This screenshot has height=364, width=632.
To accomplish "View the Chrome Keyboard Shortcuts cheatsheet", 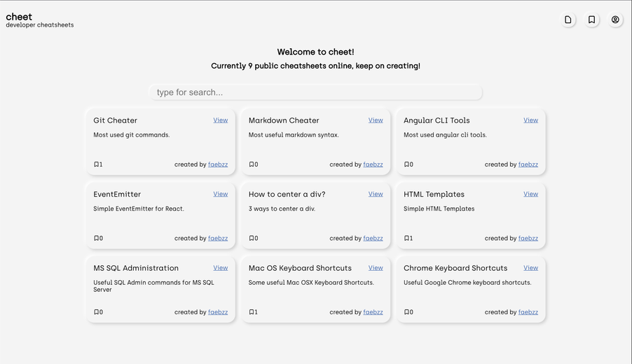I will click(531, 268).
